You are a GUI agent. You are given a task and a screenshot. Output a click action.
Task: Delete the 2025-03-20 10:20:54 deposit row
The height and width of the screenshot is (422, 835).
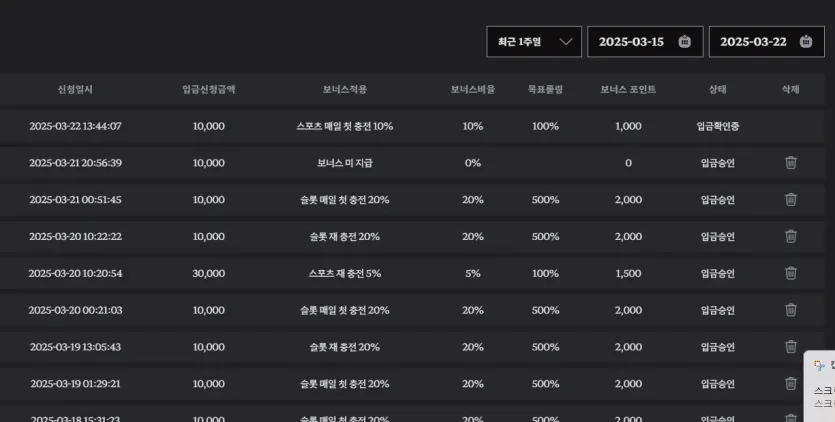(x=791, y=273)
